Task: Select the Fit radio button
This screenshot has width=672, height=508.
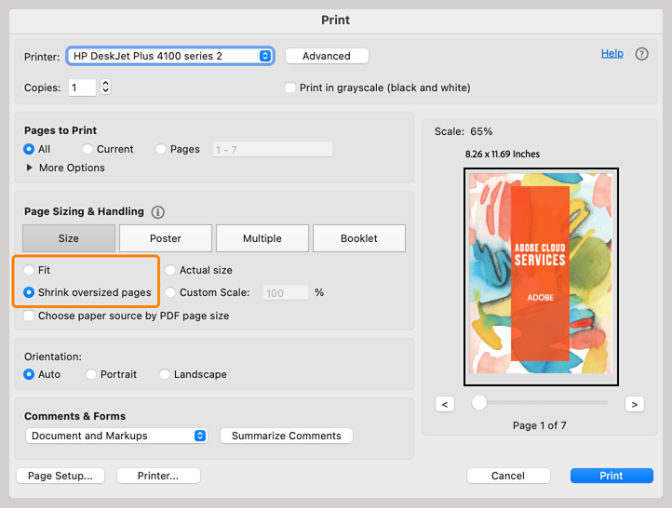Action: pos(30,270)
